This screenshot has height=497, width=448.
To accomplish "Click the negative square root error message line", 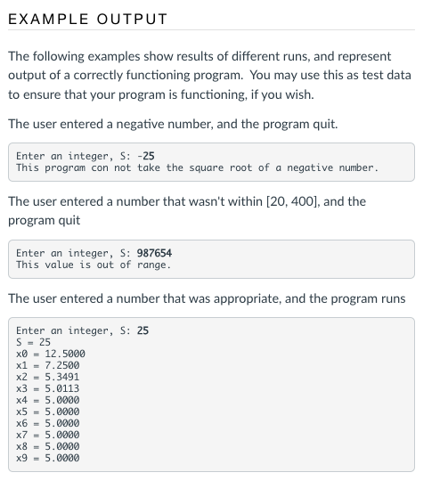I will 198,167.
